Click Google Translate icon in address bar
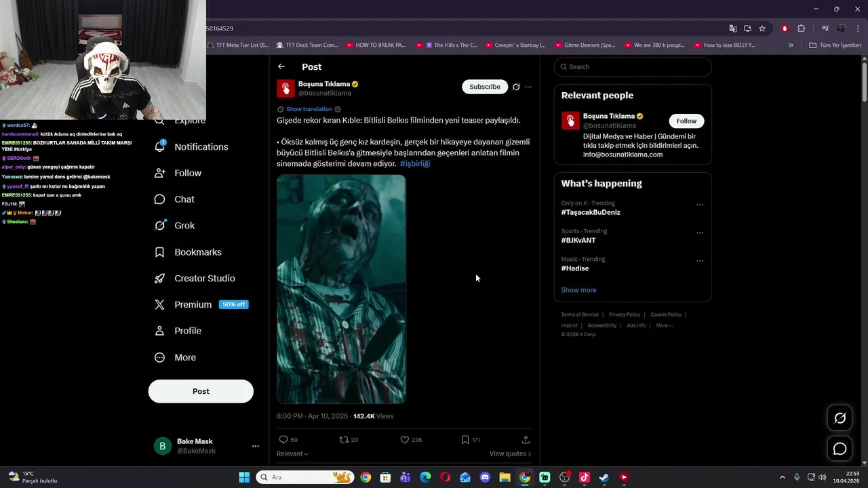This screenshot has height=488, width=868. (733, 28)
